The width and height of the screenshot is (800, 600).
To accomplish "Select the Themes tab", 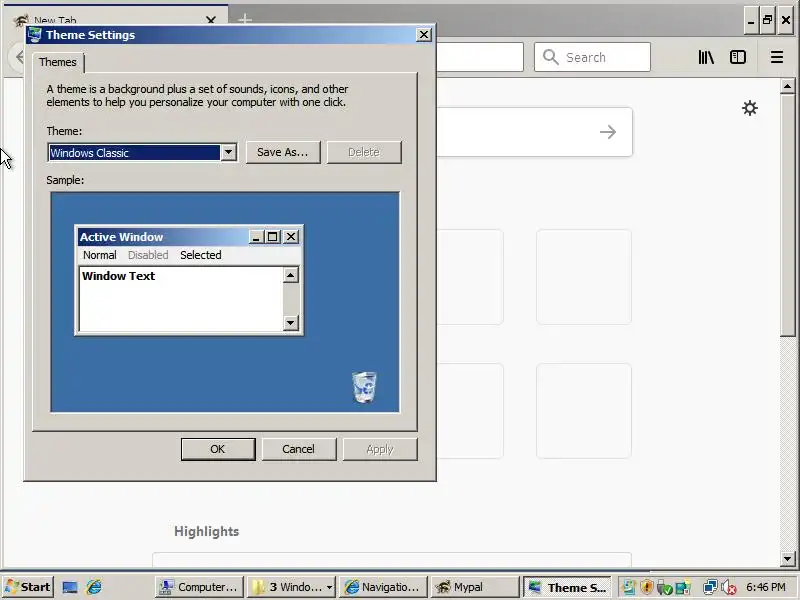I will click(58, 62).
